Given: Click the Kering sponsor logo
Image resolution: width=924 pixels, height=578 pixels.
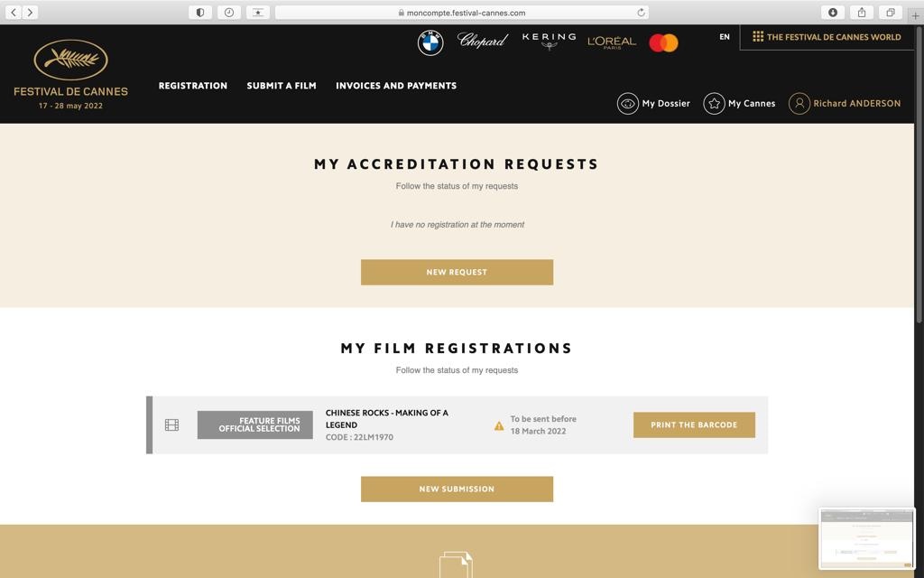Looking at the screenshot, I should (550, 41).
